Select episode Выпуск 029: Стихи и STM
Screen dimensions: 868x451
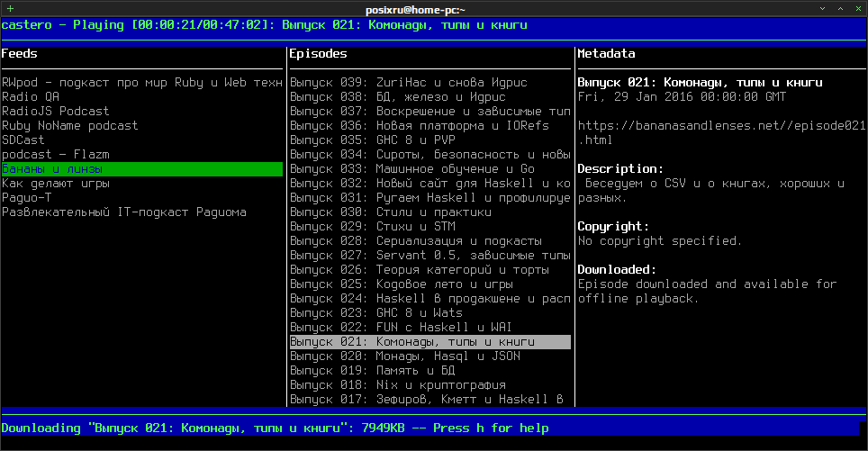(373, 226)
